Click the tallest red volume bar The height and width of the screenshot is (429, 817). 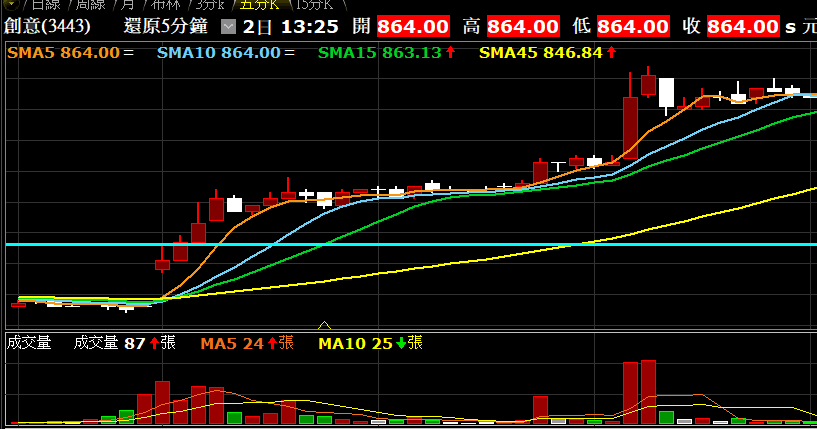click(649, 392)
